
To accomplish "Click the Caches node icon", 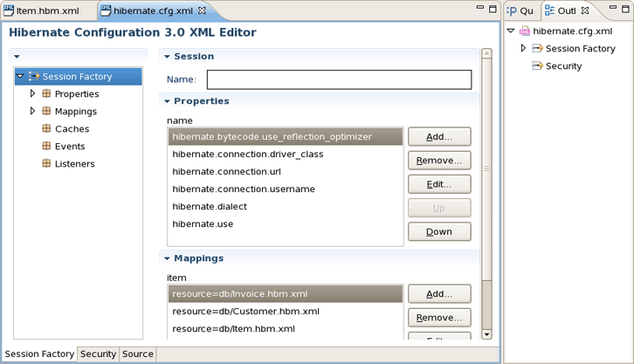I will tap(46, 128).
